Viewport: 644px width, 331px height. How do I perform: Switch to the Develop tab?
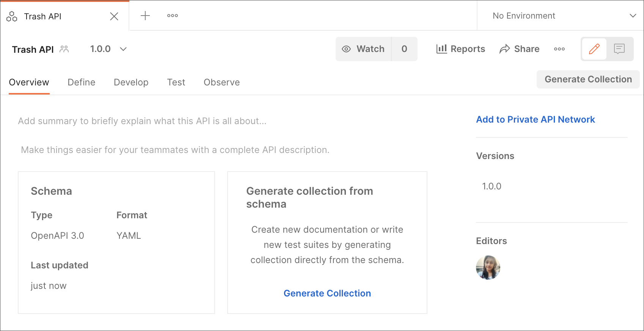coord(131,82)
